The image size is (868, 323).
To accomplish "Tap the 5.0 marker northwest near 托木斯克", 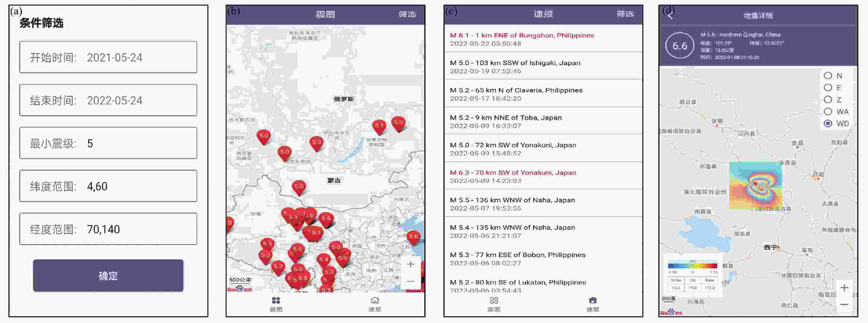I will [x=263, y=137].
